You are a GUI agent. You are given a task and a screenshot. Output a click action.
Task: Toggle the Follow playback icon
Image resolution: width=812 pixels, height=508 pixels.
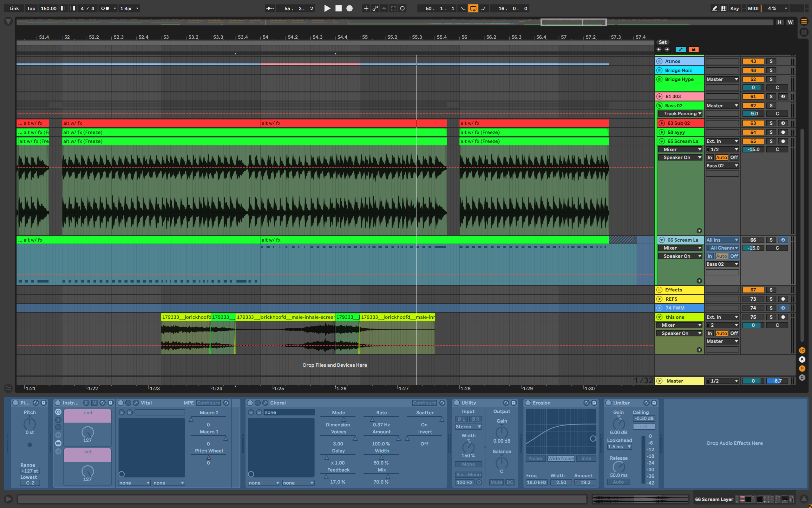[270, 8]
